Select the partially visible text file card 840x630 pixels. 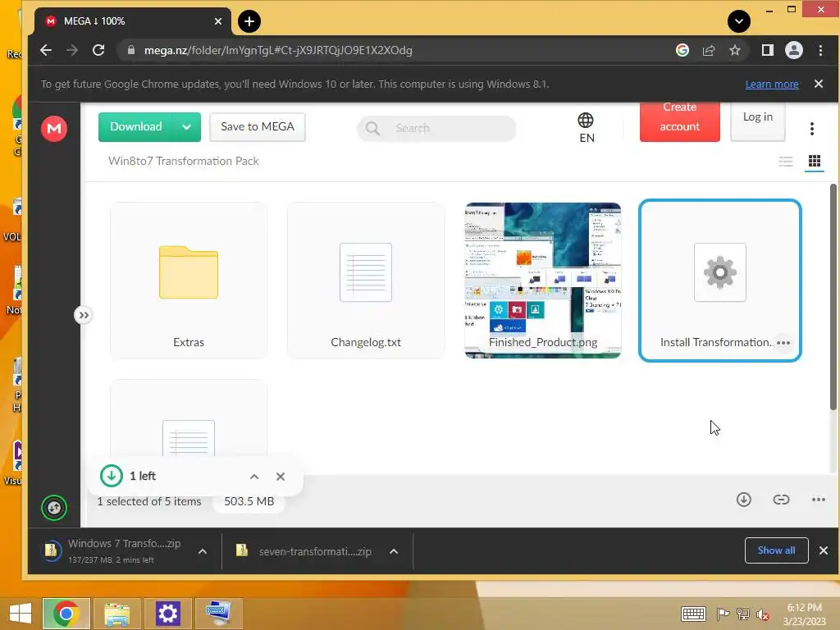pos(189,418)
